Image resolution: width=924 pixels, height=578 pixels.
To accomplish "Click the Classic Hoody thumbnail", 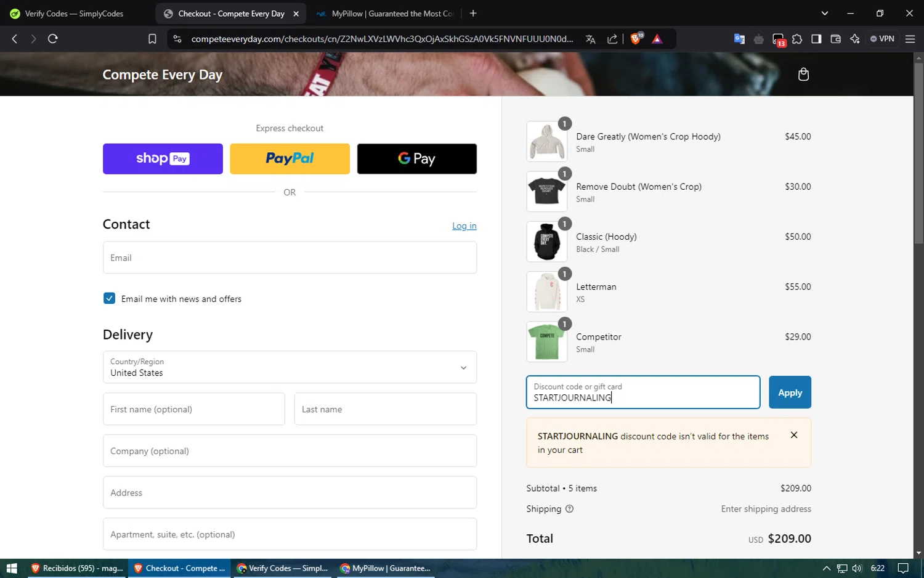I will click(547, 242).
